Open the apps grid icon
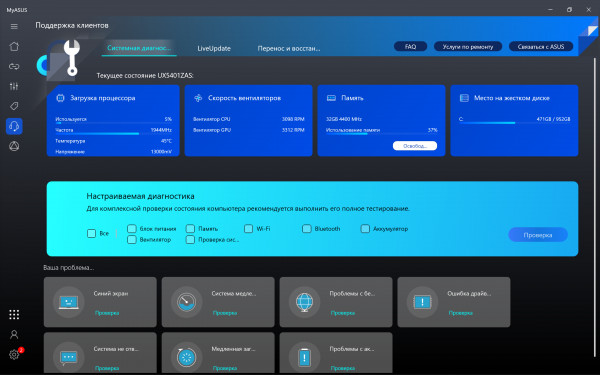 click(x=14, y=315)
